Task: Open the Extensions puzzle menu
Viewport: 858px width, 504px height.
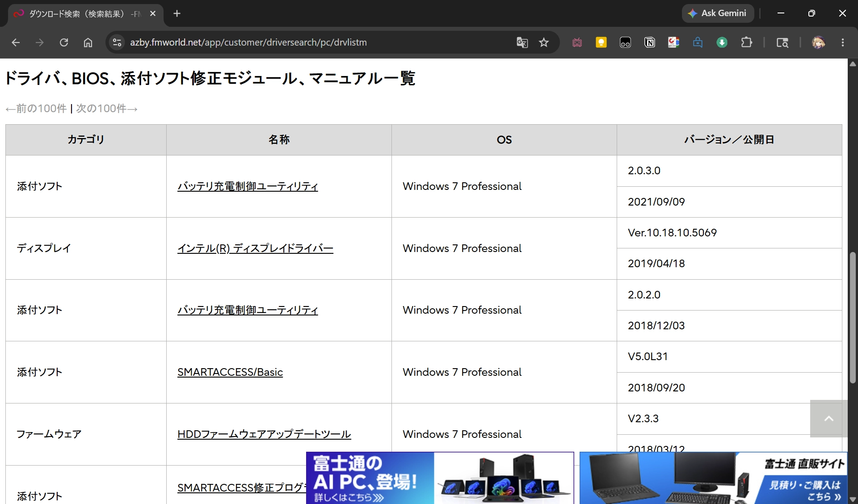Action: click(x=746, y=42)
